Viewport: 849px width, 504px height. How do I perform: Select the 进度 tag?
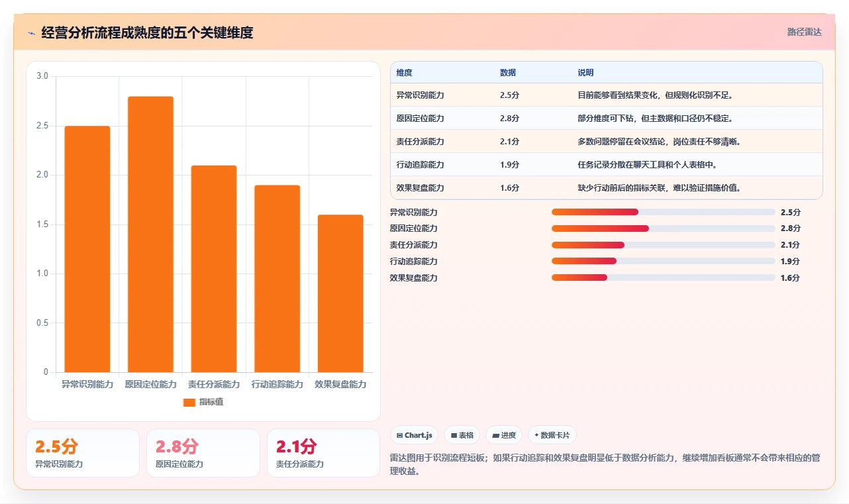pos(503,435)
